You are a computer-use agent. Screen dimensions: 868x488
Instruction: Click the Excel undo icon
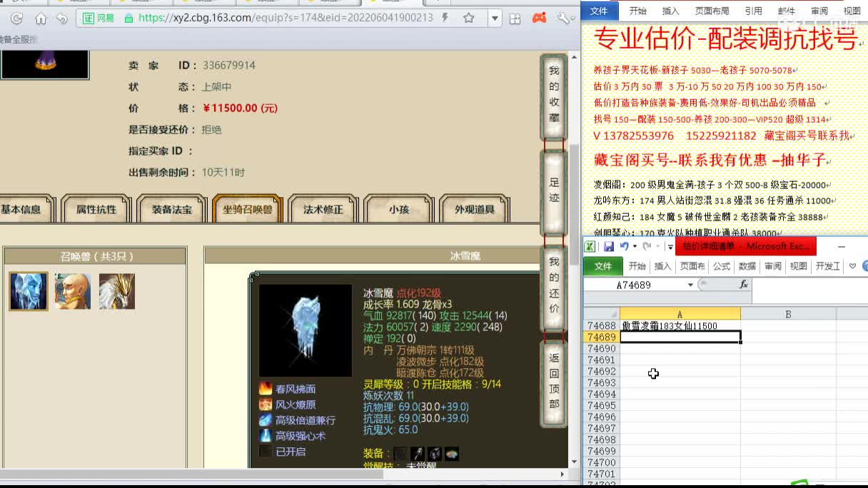625,246
